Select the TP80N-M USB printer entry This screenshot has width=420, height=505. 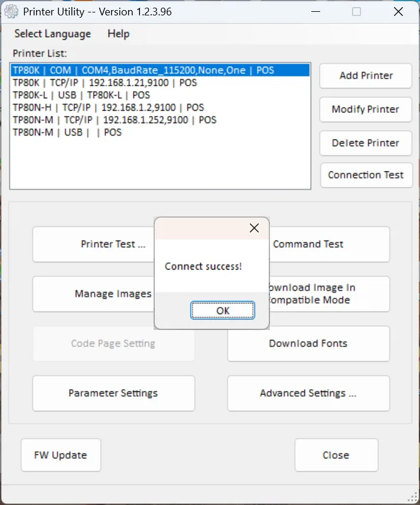67,132
